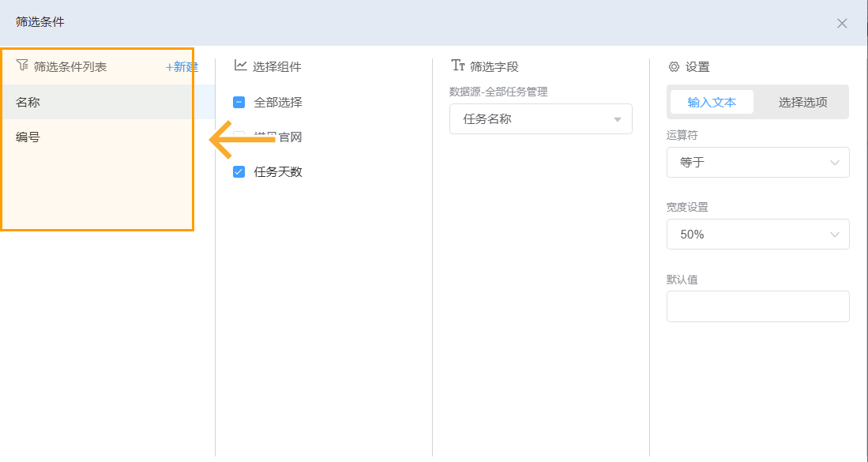The height and width of the screenshot is (462, 868).
Task: Switch to the 输入文本 tab
Action: point(711,102)
